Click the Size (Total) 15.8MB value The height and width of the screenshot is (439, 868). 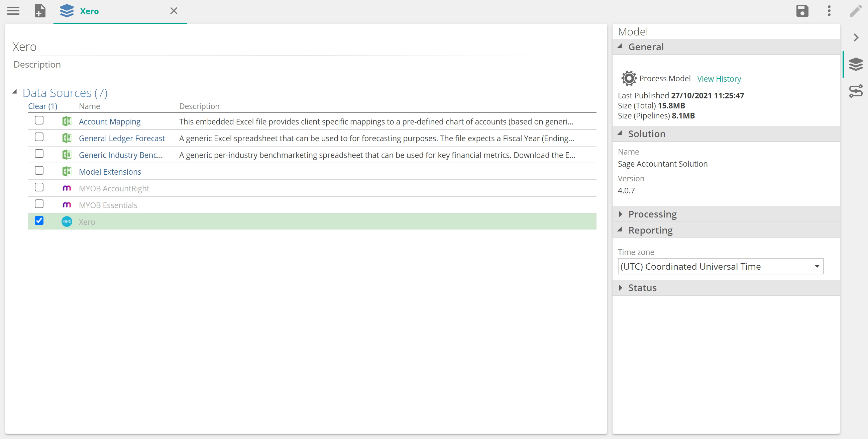[671, 105]
